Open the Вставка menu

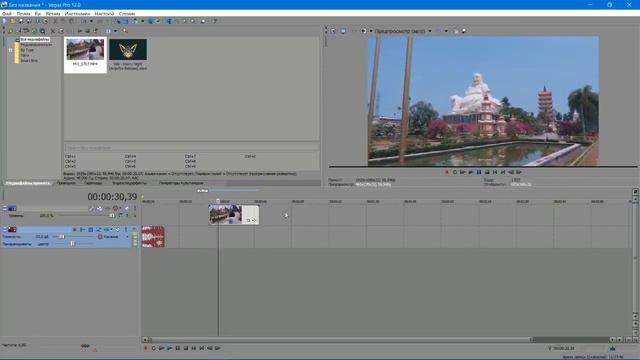[x=53, y=13]
